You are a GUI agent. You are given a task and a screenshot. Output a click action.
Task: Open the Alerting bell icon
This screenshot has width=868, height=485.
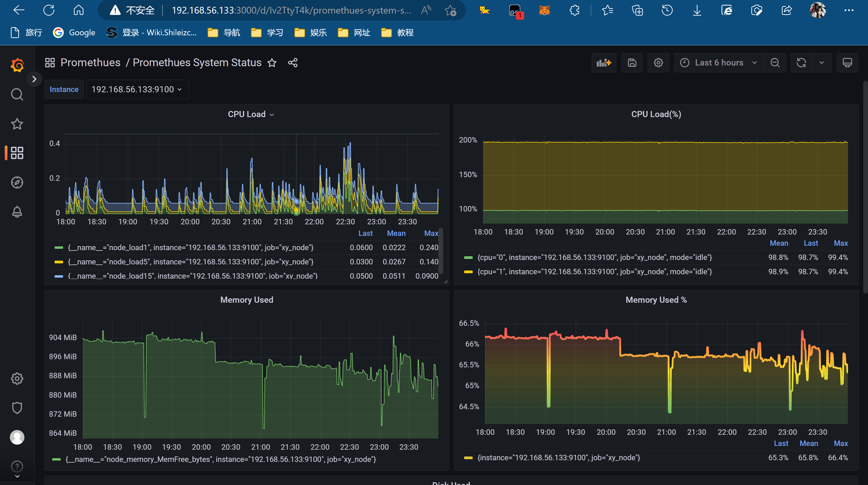pyautogui.click(x=17, y=212)
